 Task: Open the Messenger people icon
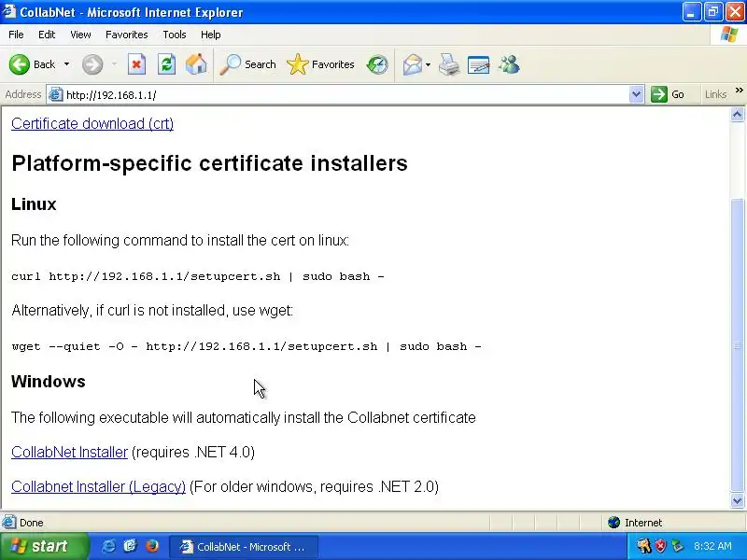coord(509,64)
